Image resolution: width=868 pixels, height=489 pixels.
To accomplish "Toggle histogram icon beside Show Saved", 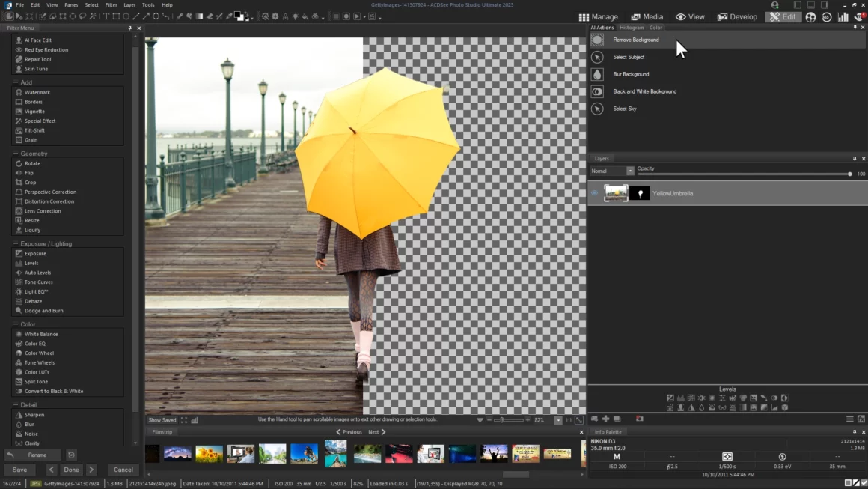I will (x=195, y=420).
